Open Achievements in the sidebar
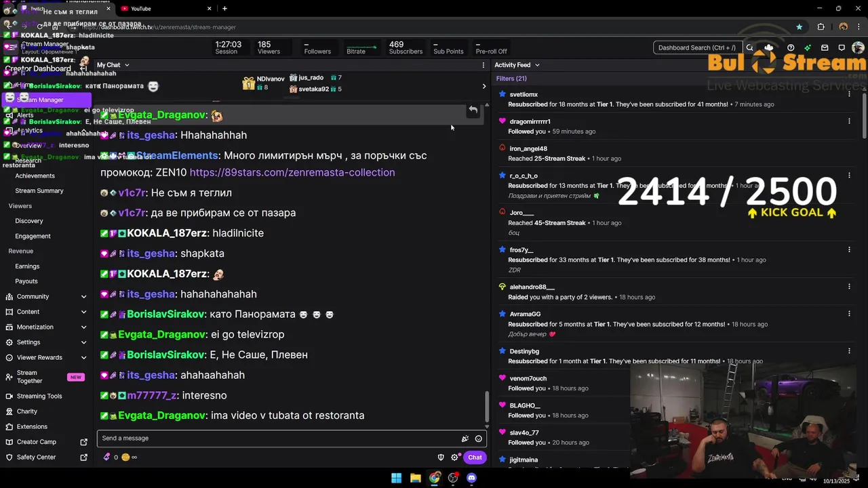Image resolution: width=868 pixels, height=488 pixels. [x=35, y=176]
